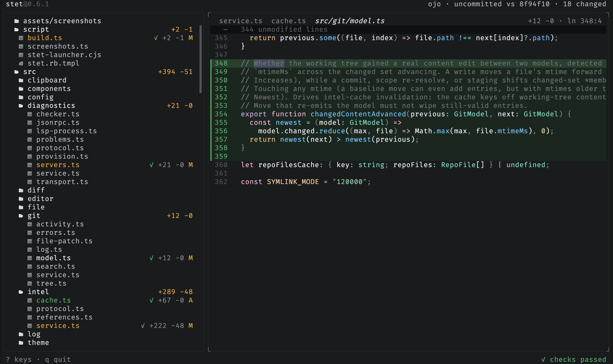Click the assets/screenshots folder icon
Image resolution: width=613 pixels, height=364 pixels.
coord(17,21)
